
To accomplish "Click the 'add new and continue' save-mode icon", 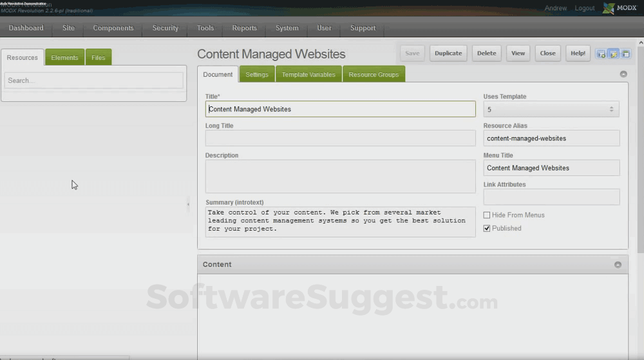I will pos(601,53).
